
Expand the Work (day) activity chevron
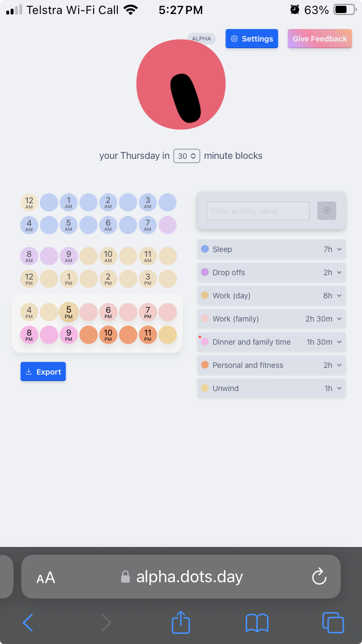pos(339,295)
